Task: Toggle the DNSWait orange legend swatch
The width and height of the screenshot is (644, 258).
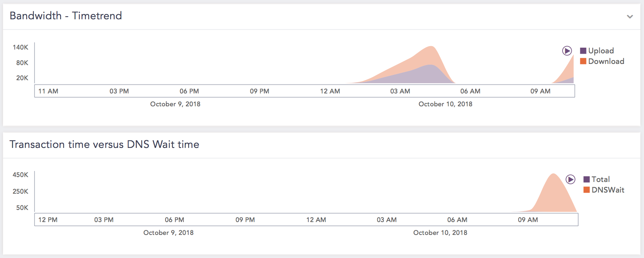Action: click(587, 190)
